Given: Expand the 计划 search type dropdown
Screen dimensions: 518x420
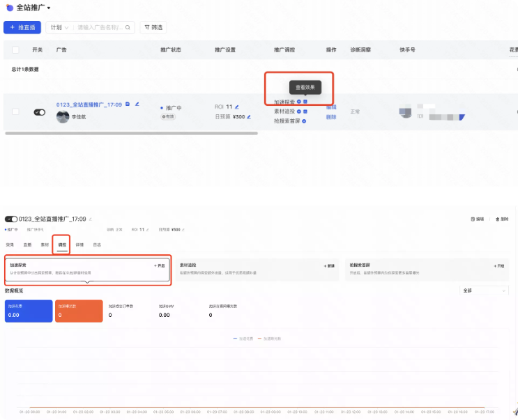Looking at the screenshot, I should point(59,28).
